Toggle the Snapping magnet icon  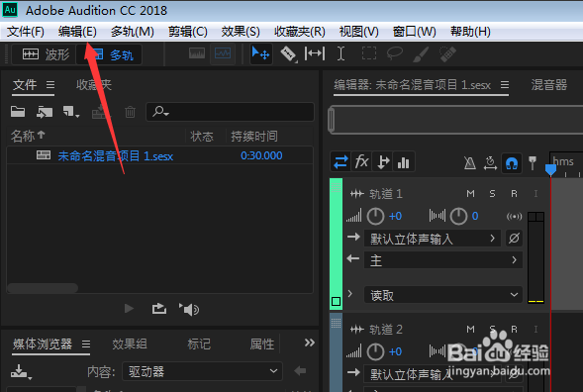512,163
